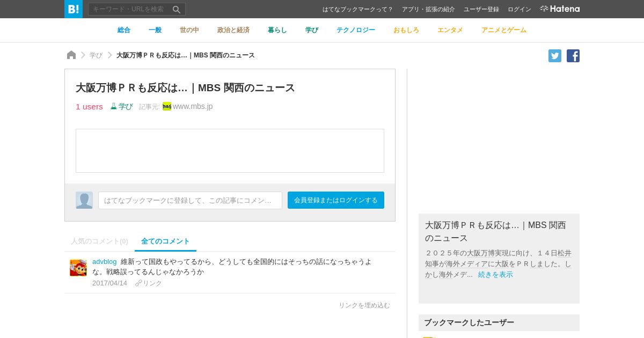Select the エンタメ category tab

point(450,30)
